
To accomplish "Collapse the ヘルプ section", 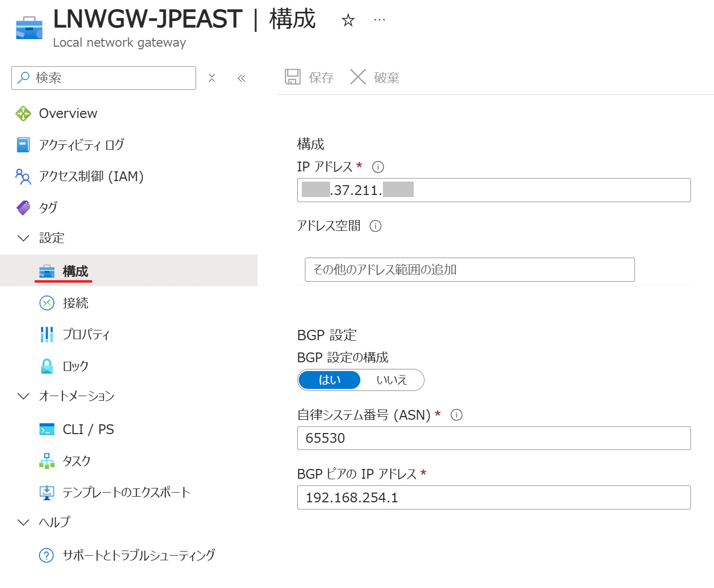I will tap(24, 522).
